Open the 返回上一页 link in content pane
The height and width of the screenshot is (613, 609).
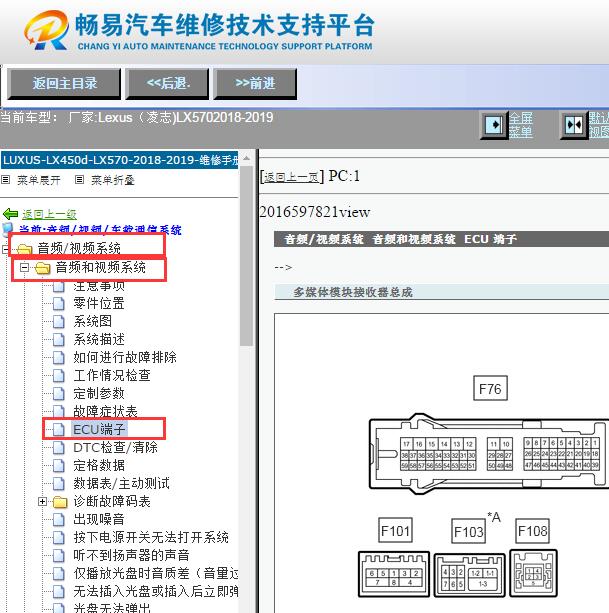292,177
